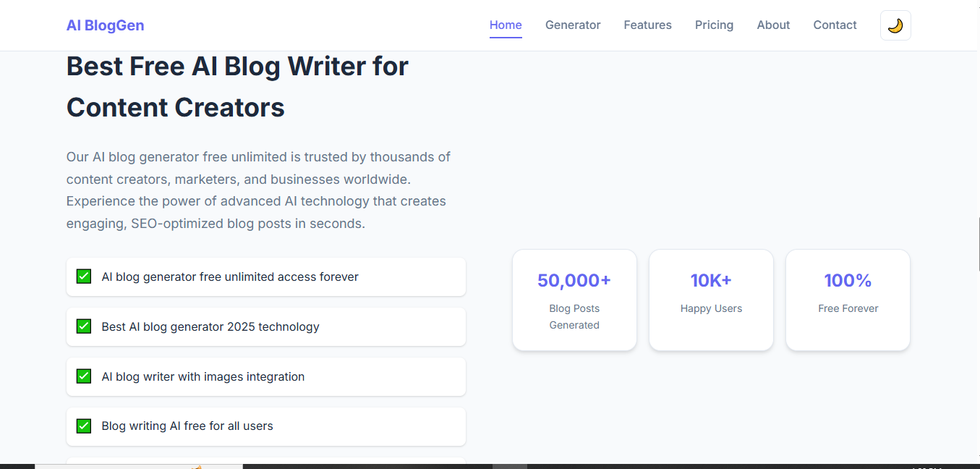Click the AI blog generator free unlimited item
Screen dimensions: 980x469
(266, 276)
